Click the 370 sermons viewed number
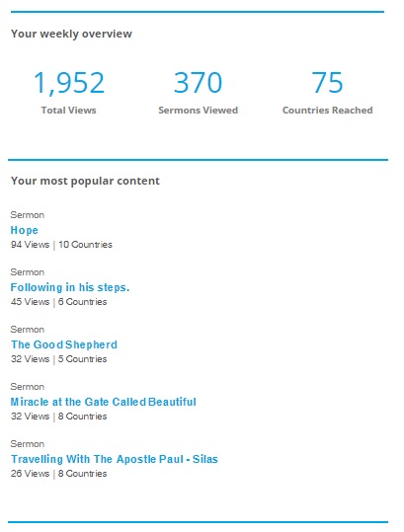This screenshot has width=404, height=532. coord(198,83)
